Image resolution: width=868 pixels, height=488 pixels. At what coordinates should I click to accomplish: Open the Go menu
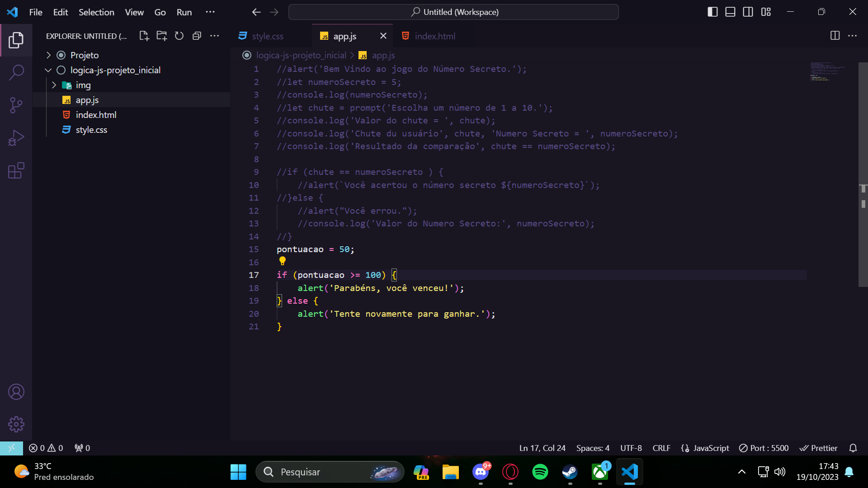pos(160,12)
